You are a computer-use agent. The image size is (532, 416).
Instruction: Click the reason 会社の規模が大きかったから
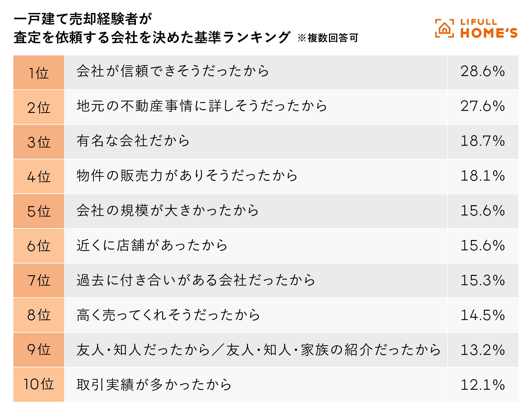pyautogui.click(x=167, y=210)
